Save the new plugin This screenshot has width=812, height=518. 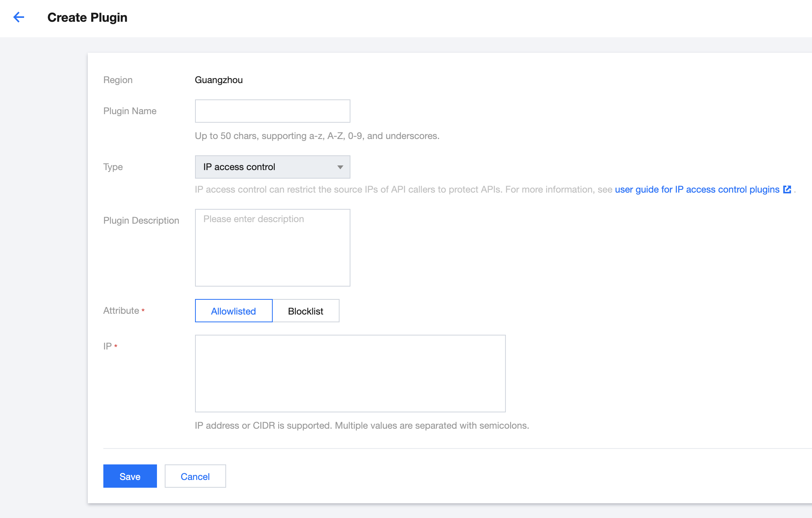[x=130, y=476]
